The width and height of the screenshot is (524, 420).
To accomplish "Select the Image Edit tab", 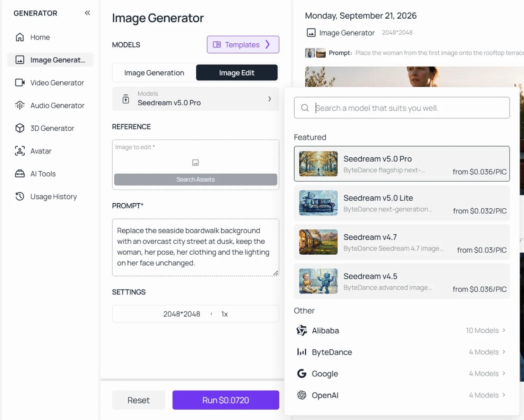I will tap(237, 73).
